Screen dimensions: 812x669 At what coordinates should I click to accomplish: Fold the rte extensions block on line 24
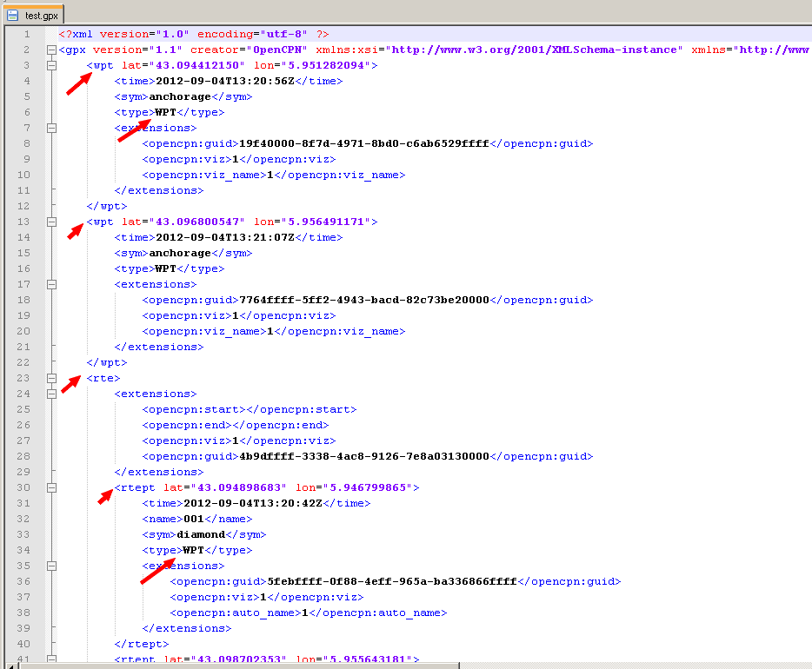click(51, 394)
